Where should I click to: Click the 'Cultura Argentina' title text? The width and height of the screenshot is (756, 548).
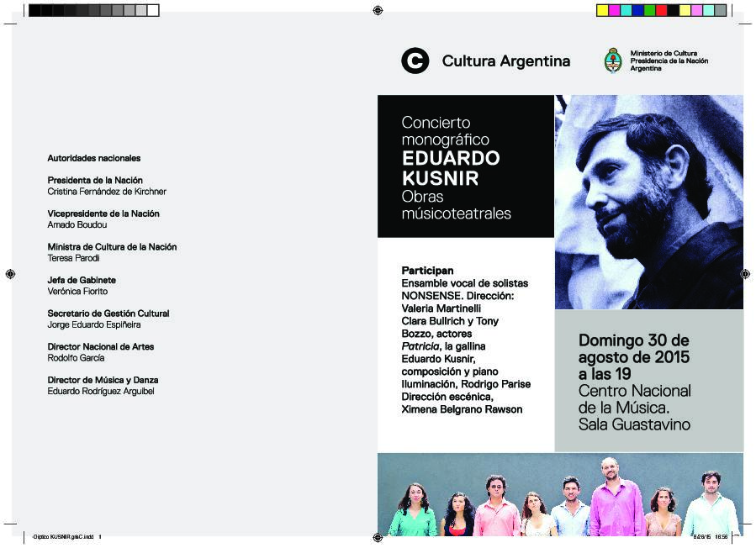[x=505, y=61]
